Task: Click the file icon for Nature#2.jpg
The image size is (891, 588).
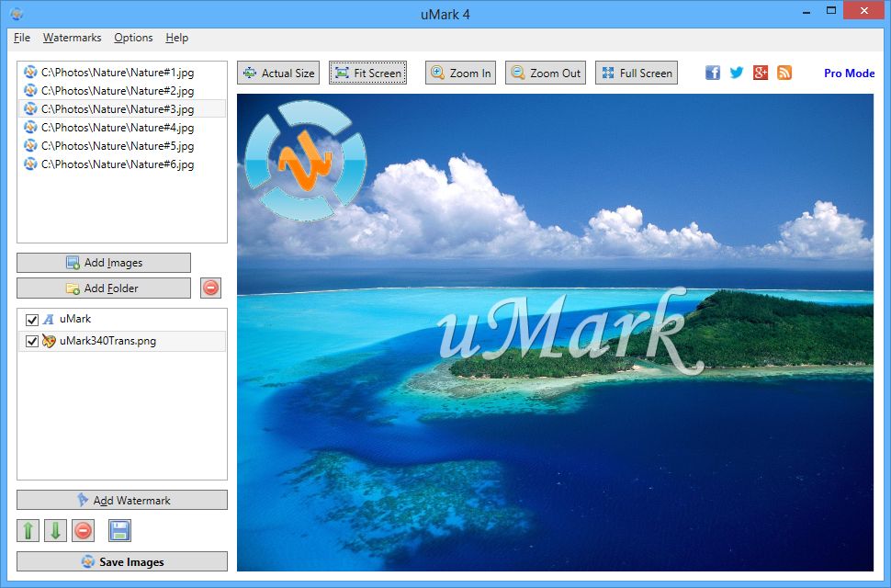Action: pos(30,90)
